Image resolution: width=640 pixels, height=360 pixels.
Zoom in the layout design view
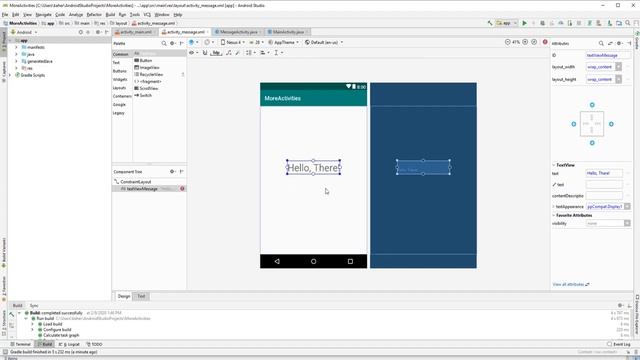(525, 42)
